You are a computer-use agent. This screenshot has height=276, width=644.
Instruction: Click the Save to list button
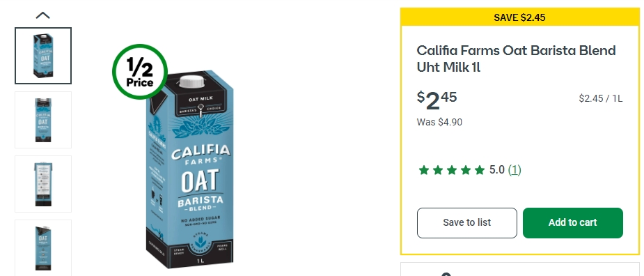click(467, 222)
